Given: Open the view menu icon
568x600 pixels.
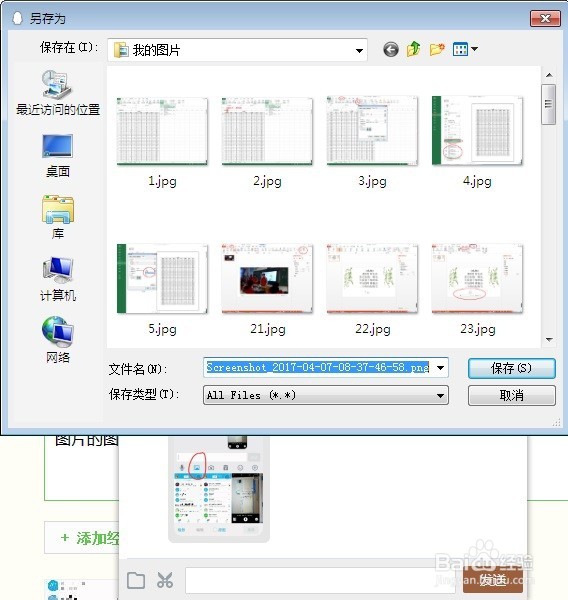Looking at the screenshot, I should coord(460,49).
